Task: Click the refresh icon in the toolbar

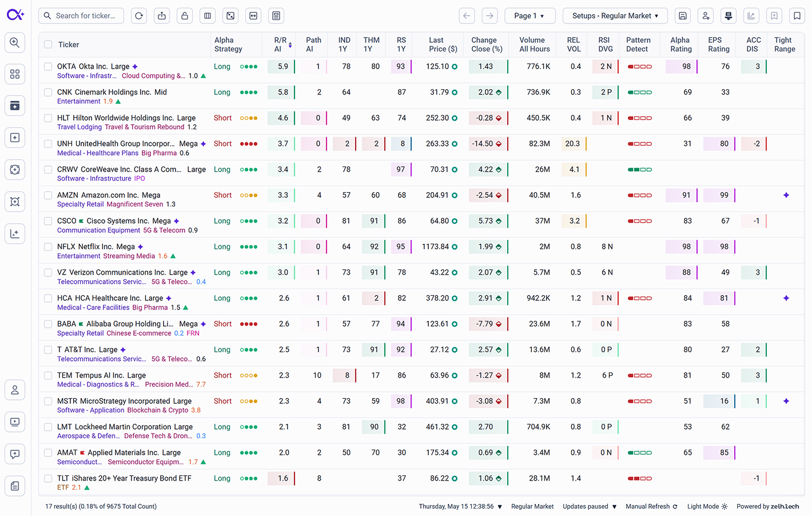Action: point(139,16)
